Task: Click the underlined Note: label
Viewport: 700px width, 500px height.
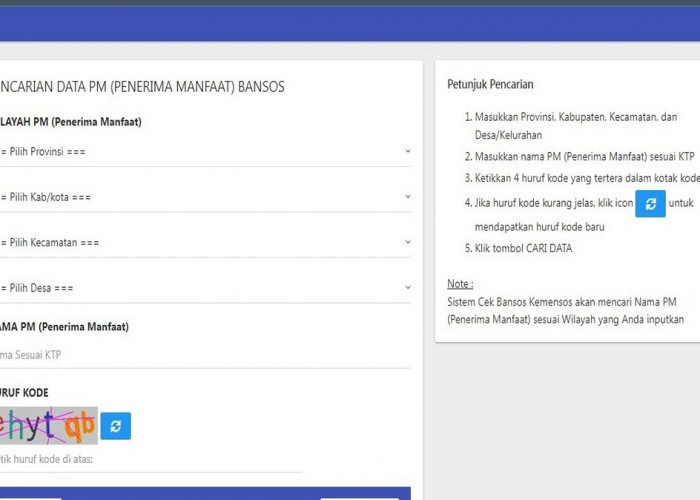Action: pyautogui.click(x=460, y=284)
